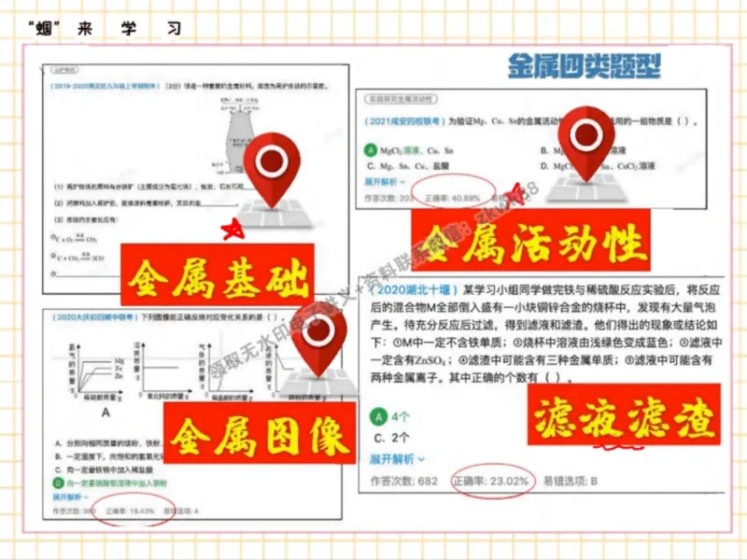
Task: Click the tag at the top of the blast furnace card
Action: 64,70
